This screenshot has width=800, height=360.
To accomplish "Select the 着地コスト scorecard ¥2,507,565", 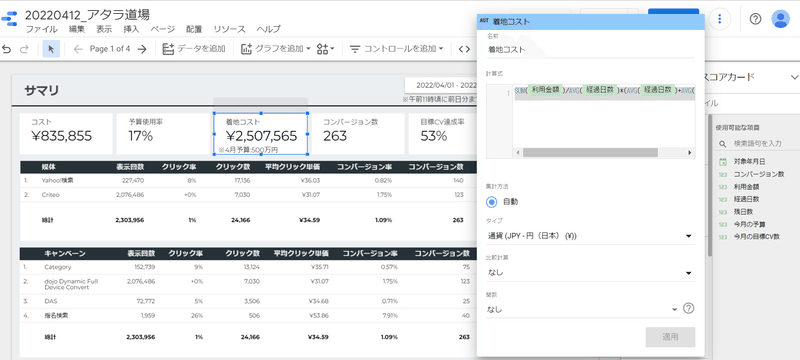I will point(260,134).
